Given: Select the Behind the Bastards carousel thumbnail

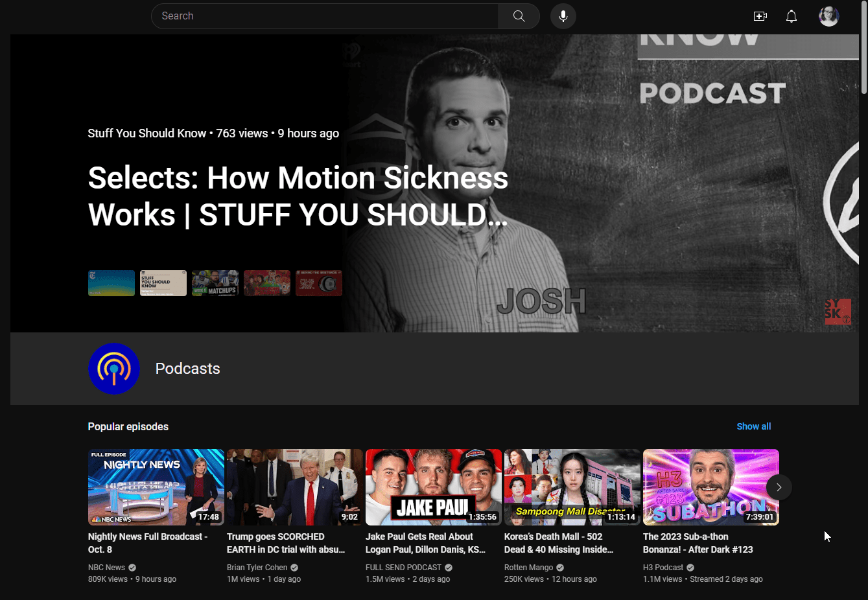Looking at the screenshot, I should 319,283.
